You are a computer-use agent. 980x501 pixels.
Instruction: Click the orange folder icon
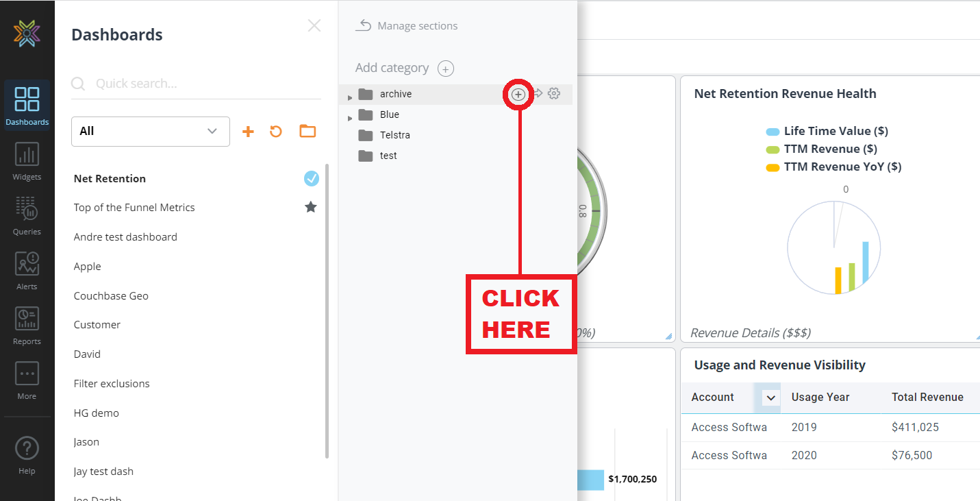pos(307,131)
